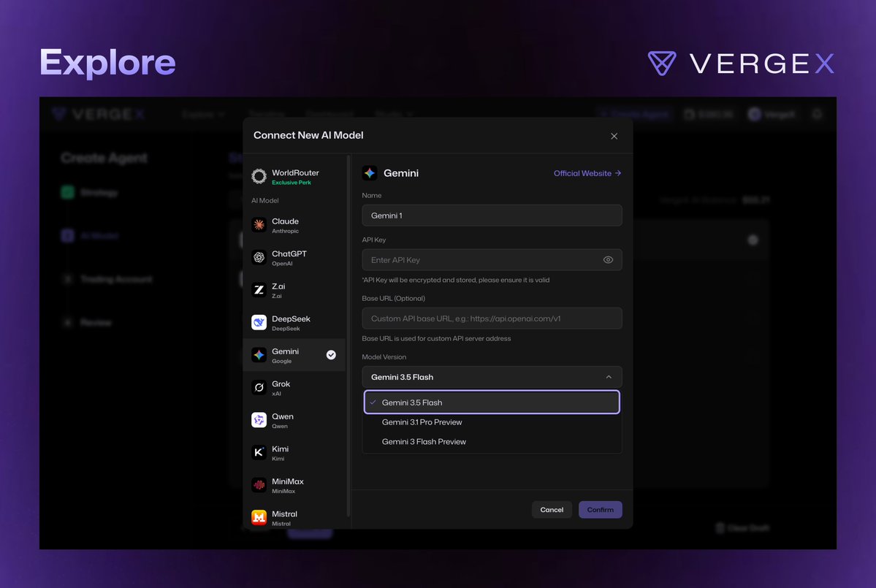Image resolution: width=876 pixels, height=588 pixels.
Task: Click the VergeX logo in banner
Action: coord(741,63)
